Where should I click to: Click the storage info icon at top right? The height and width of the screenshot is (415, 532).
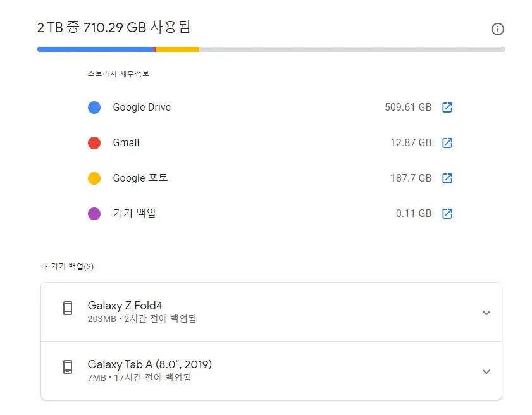498,29
